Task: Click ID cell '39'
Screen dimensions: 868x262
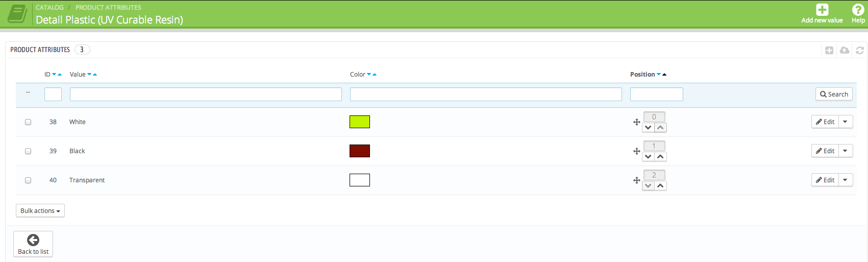Action: [53, 151]
